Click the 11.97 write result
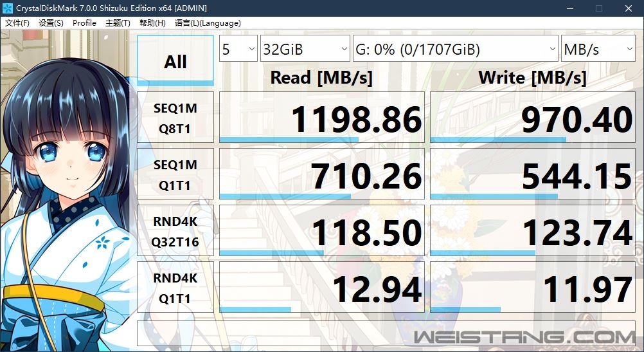This screenshot has width=644, height=352. click(x=533, y=287)
